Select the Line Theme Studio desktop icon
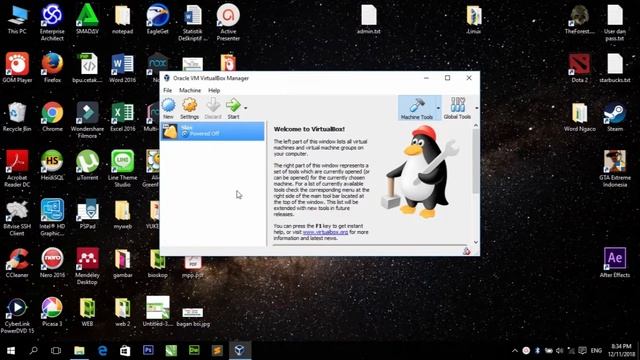The image size is (640, 360). tap(122, 169)
